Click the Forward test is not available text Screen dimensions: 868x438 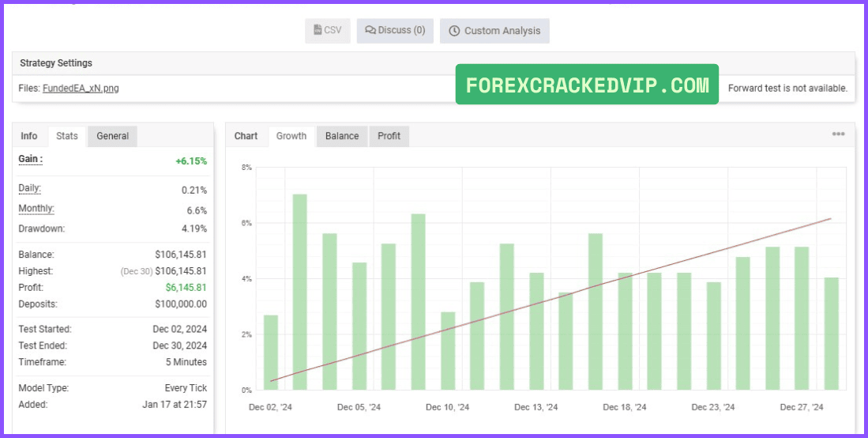787,89
